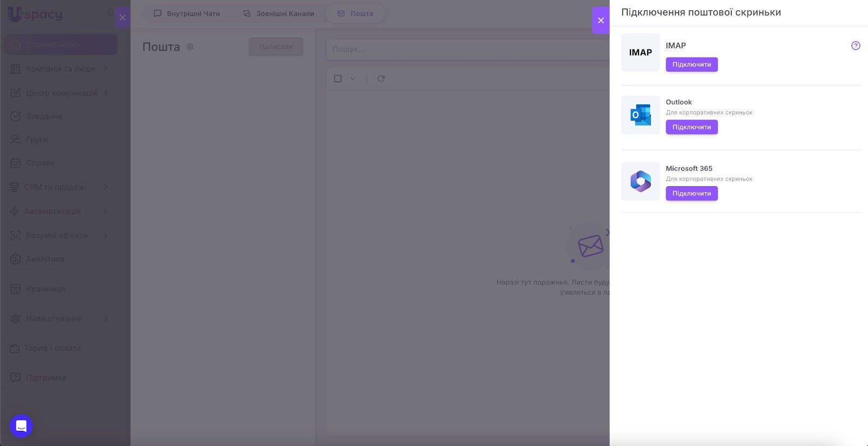This screenshot has height=446, width=868.
Task: Refresh the mail list
Action: [x=381, y=79]
